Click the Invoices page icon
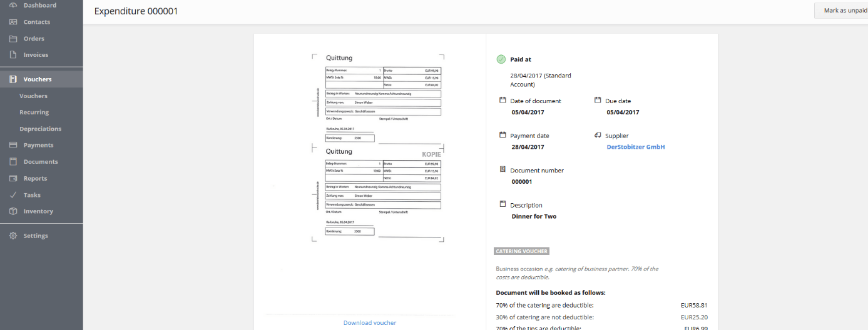Image resolution: width=868 pixels, height=330 pixels. pyautogui.click(x=13, y=55)
